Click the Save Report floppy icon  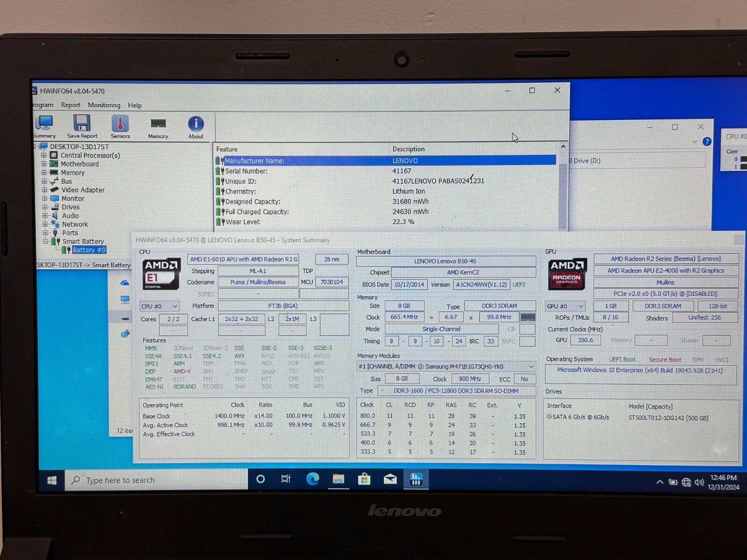[x=82, y=126]
